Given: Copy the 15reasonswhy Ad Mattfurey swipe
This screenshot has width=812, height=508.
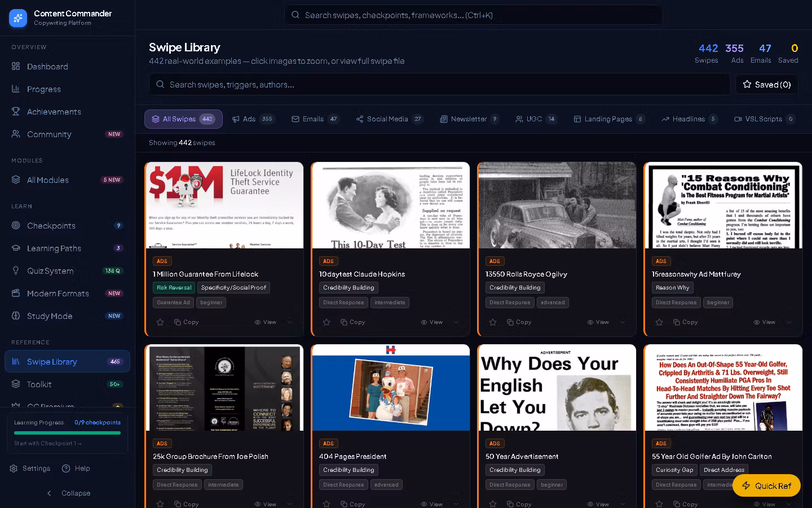Looking at the screenshot, I should pos(686,322).
